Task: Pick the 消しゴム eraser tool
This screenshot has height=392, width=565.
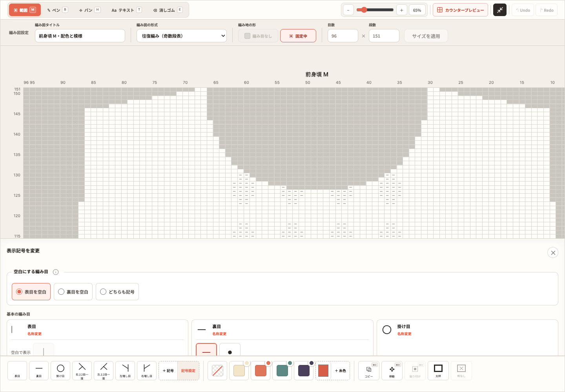Action: coord(168,10)
